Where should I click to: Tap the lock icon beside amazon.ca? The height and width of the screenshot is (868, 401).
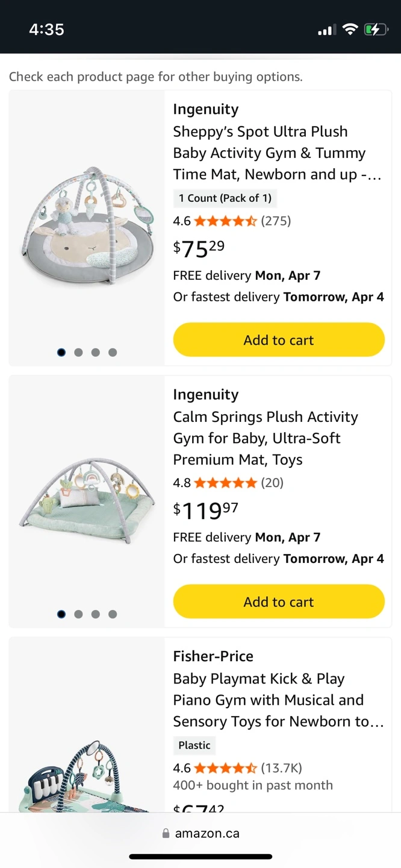click(x=166, y=834)
